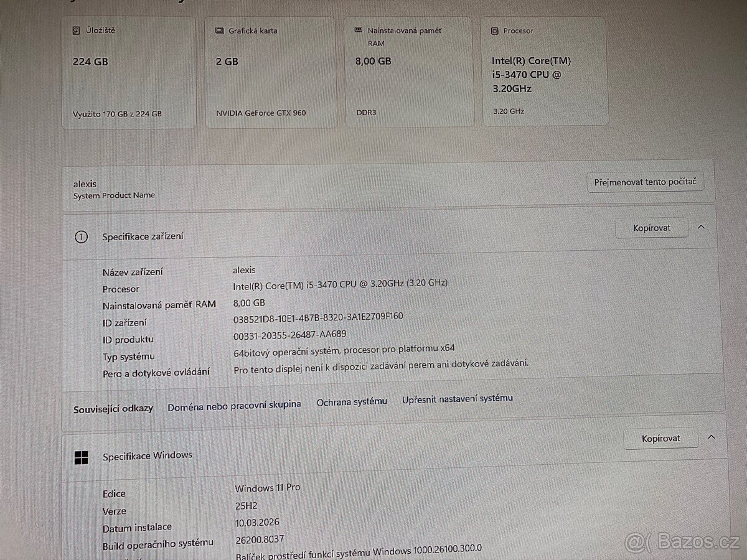Select the build value 26200.8037
747x560 pixels.
pyautogui.click(x=260, y=539)
